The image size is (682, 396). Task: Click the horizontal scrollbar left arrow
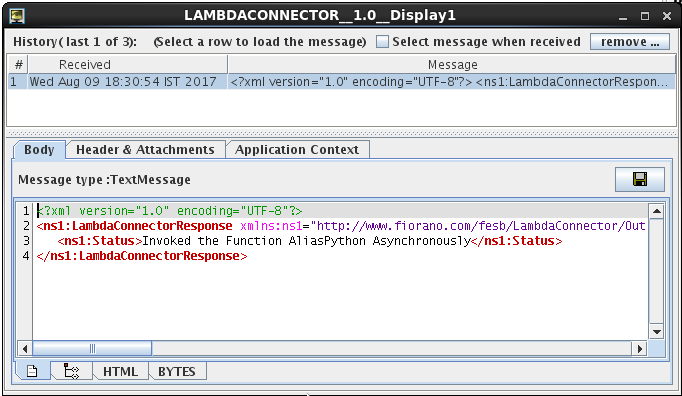25,349
